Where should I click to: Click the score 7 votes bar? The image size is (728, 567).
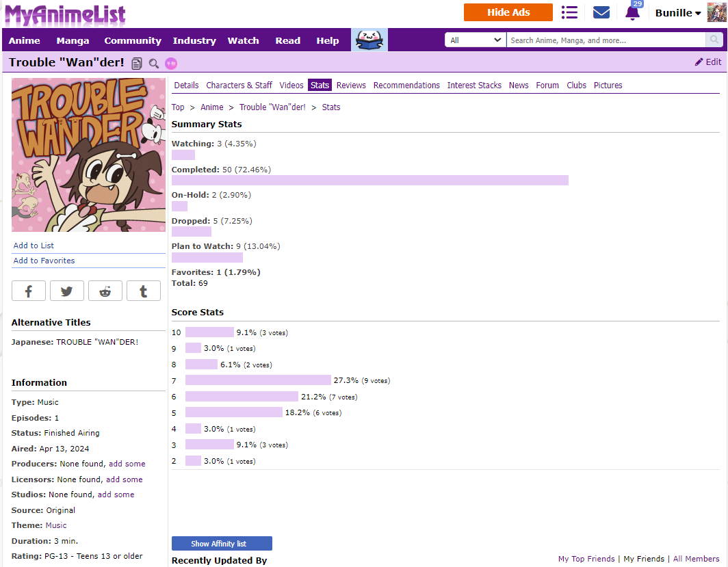point(258,380)
